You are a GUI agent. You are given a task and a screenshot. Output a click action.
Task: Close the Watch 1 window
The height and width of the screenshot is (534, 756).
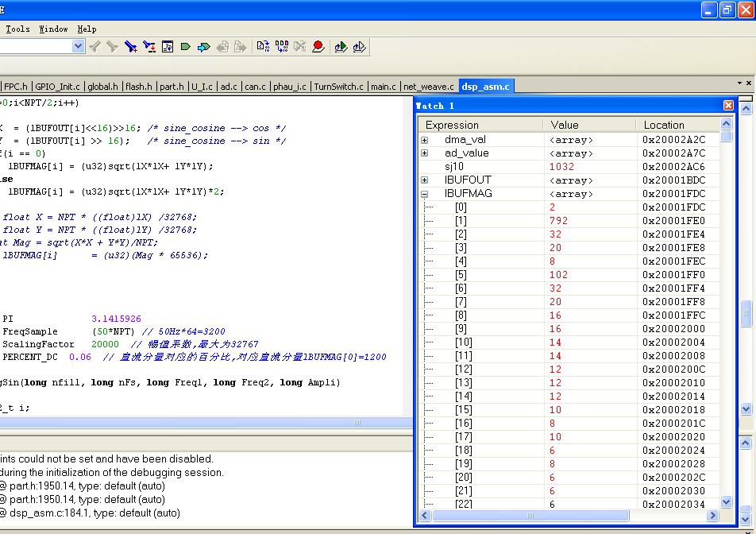point(728,105)
